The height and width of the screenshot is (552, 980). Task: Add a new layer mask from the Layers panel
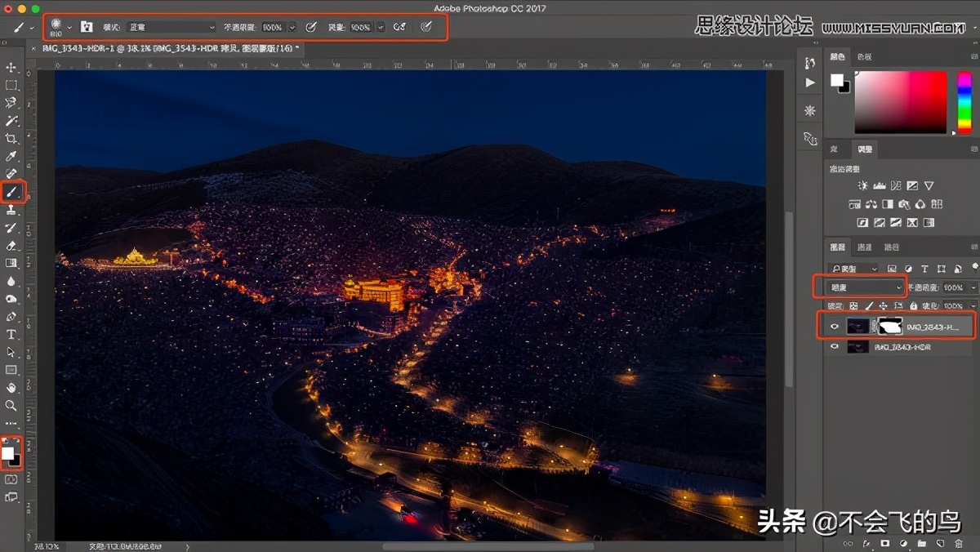click(x=885, y=543)
